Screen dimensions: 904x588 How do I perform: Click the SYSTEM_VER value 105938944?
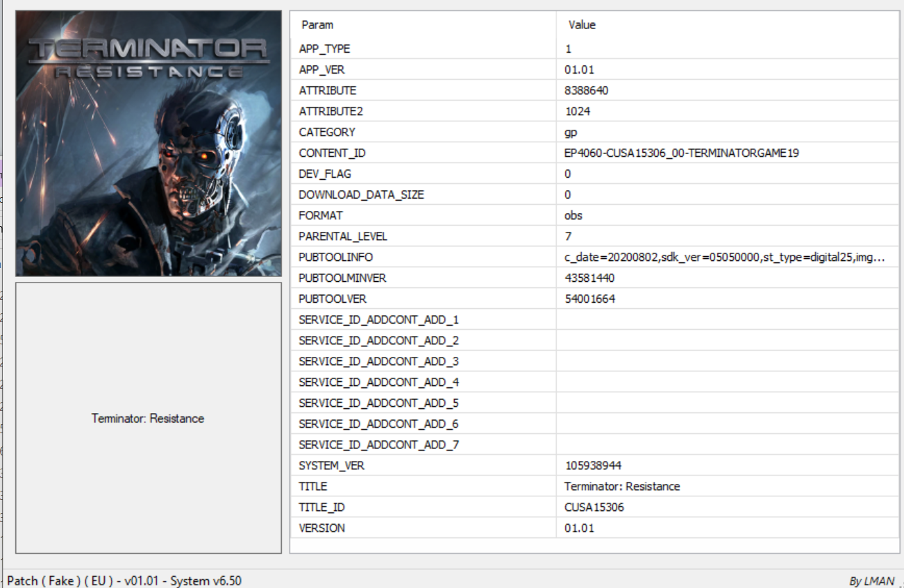click(x=593, y=466)
